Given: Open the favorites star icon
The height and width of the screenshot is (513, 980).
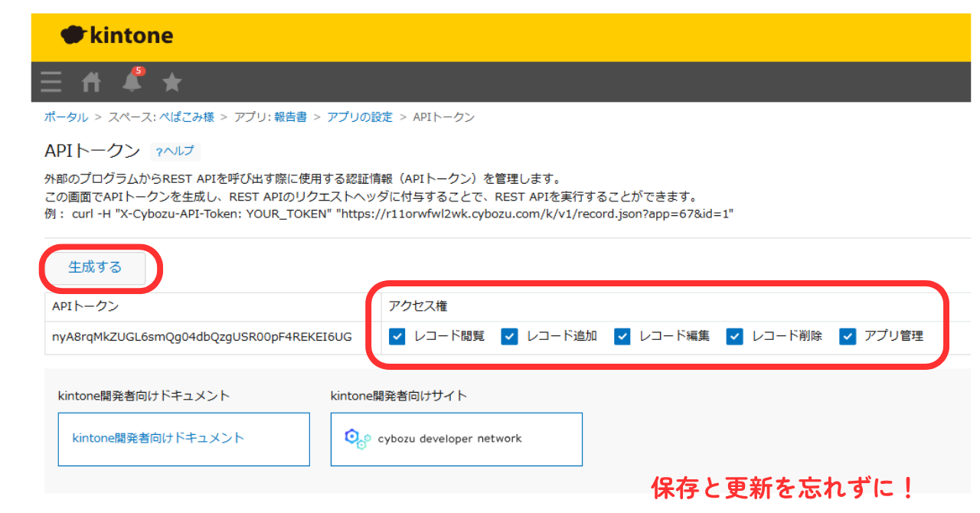Looking at the screenshot, I should 172,82.
